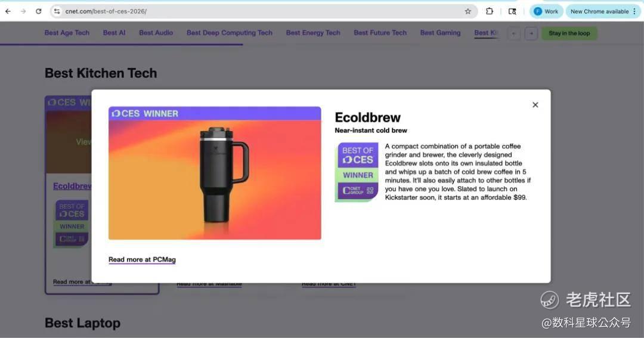Open Read more at PCMag link
This screenshot has height=338, width=644.
click(x=142, y=259)
